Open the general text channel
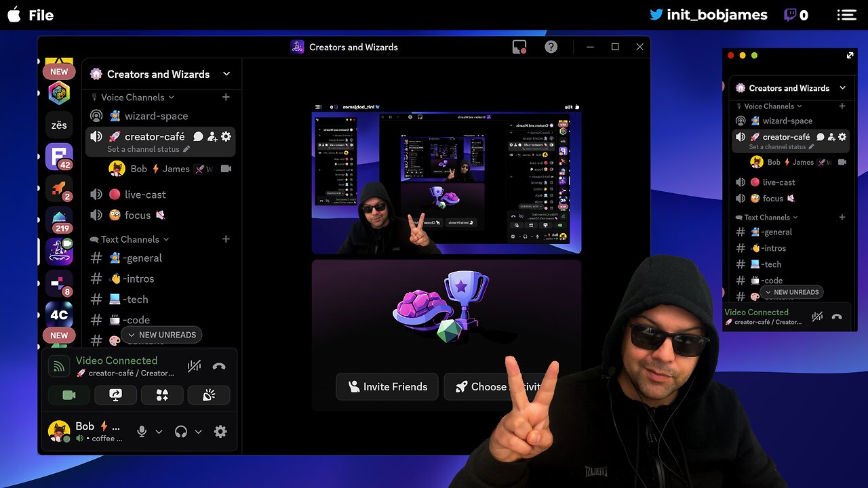Image resolution: width=868 pixels, height=488 pixels. click(x=161, y=258)
